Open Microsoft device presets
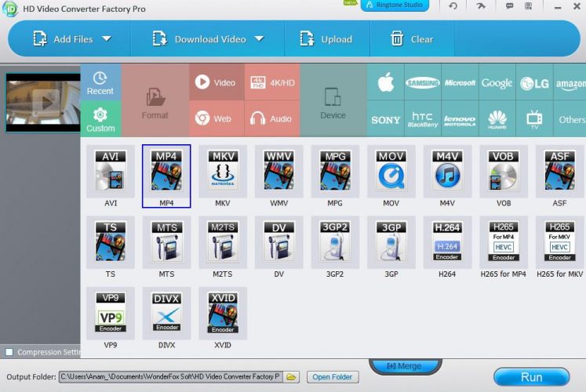 [460, 82]
